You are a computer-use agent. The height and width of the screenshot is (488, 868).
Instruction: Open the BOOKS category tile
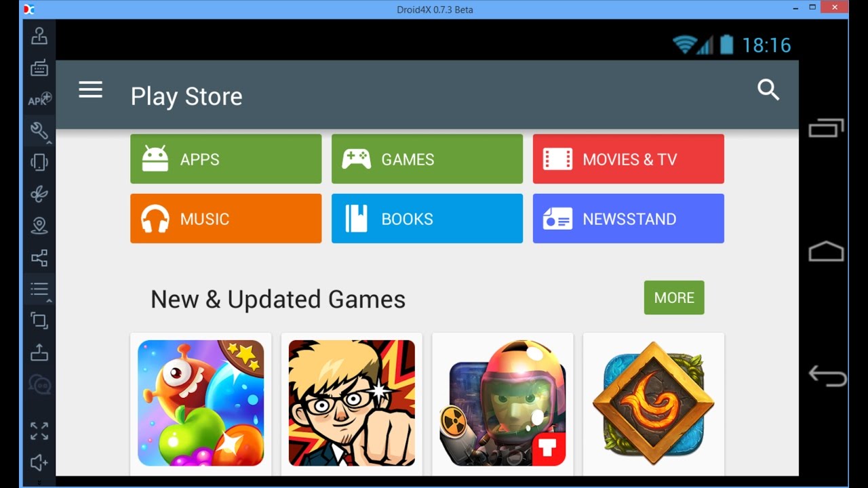coord(427,218)
